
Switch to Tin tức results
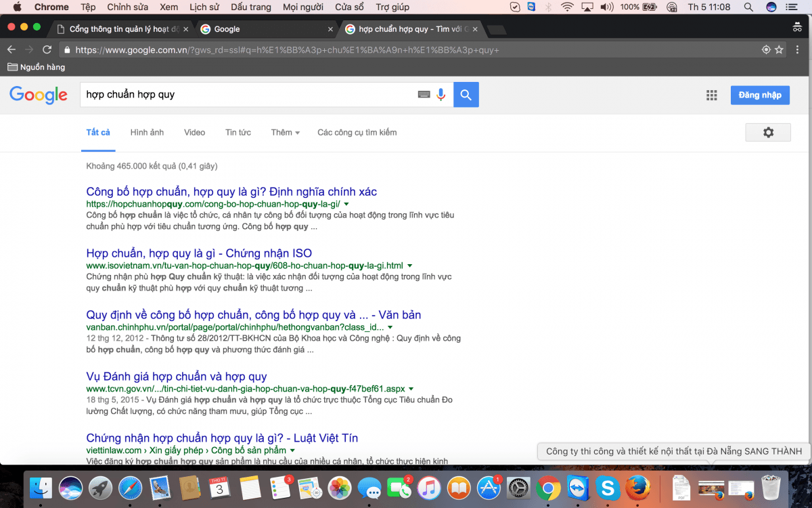(238, 132)
